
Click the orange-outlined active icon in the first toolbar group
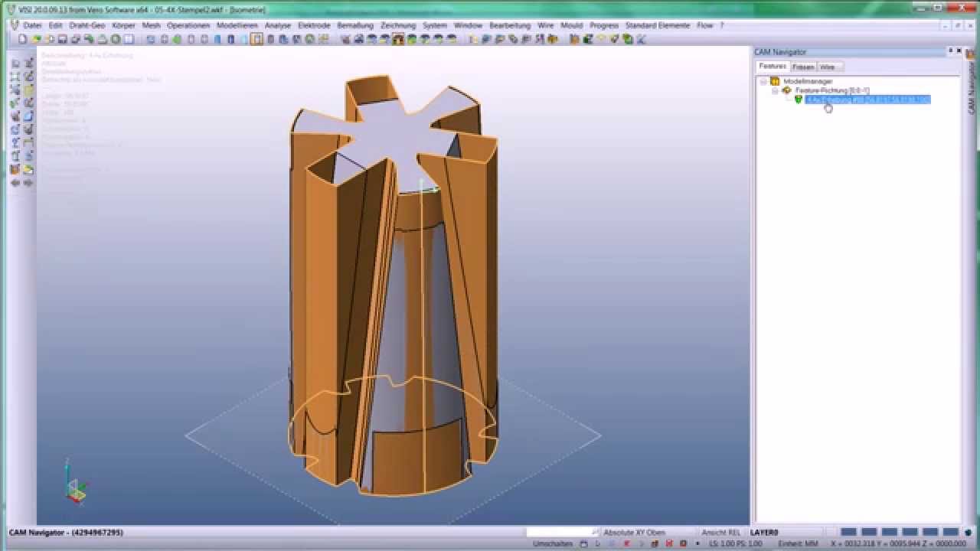pos(257,39)
